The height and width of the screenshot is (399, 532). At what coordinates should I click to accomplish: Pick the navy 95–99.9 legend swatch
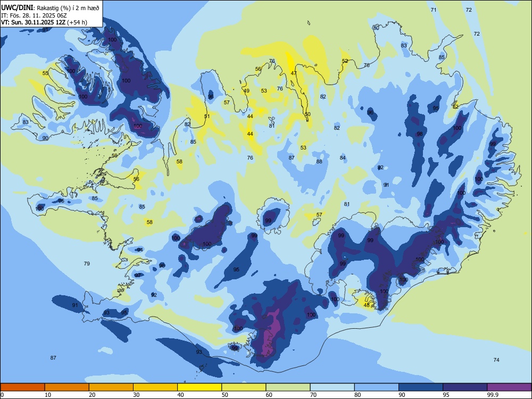[465, 387]
